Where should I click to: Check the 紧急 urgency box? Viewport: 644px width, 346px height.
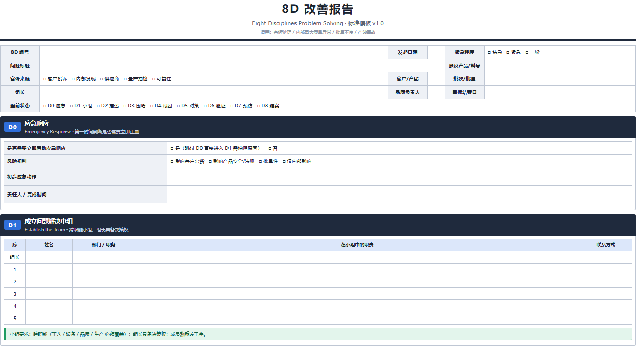click(508, 52)
